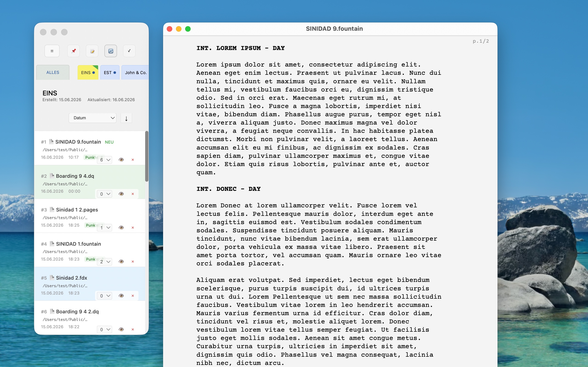Delete Sinidad 2.fdx entry with red x
Screen dimensions: 588x367
coord(133,296)
